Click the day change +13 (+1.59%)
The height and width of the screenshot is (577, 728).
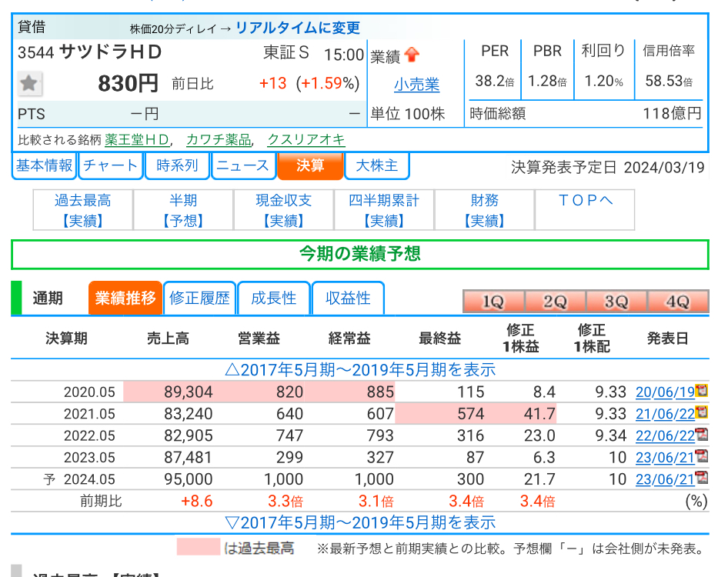309,84
